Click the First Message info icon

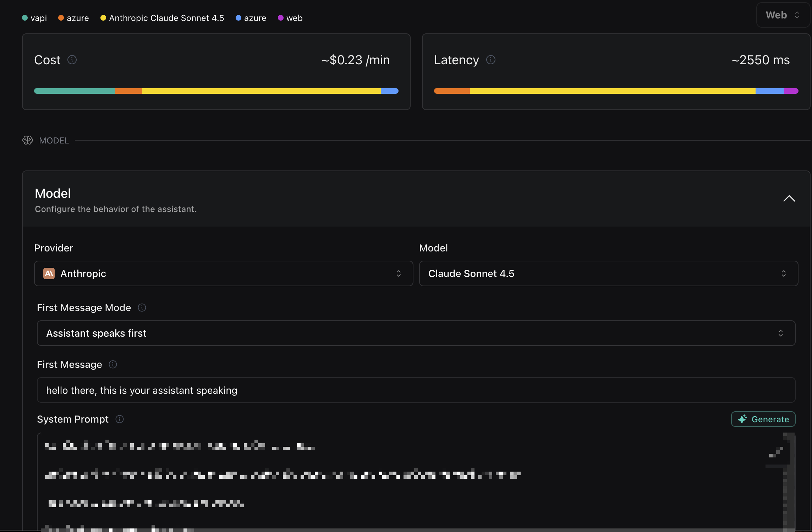pos(113,364)
